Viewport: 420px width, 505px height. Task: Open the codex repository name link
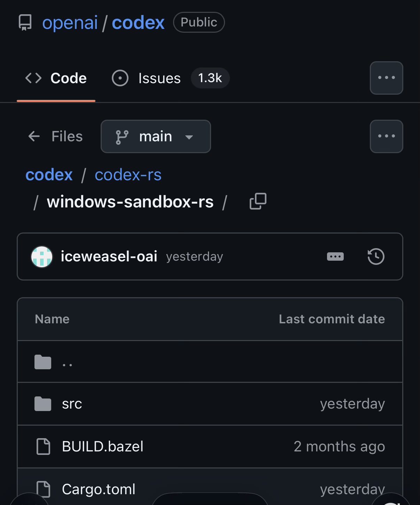click(x=138, y=23)
